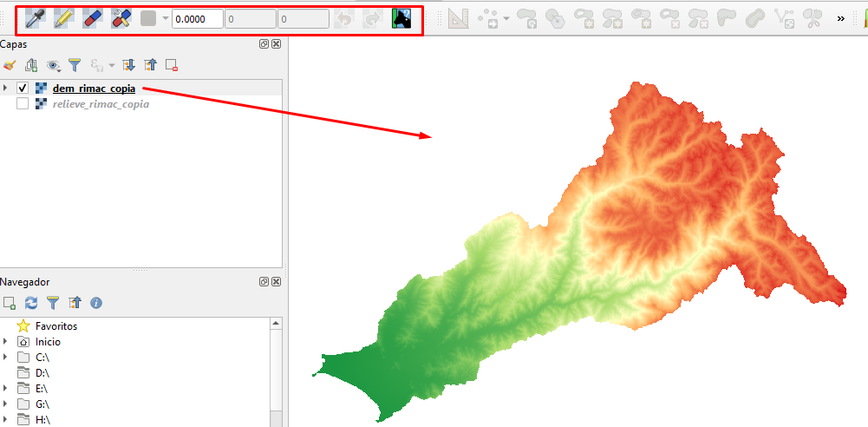Click the info icon in Navegador toolbar
The width and height of the screenshot is (868, 427).
tap(96, 302)
